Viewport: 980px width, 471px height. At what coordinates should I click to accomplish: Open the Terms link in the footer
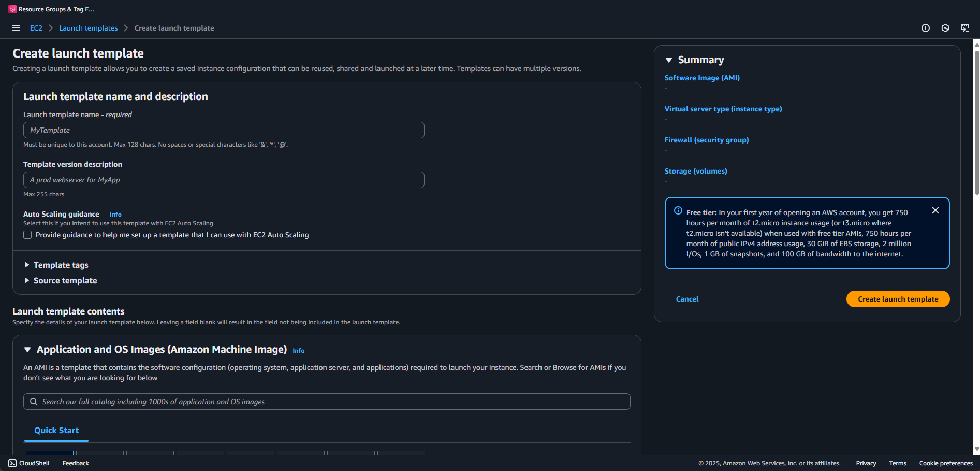click(898, 463)
